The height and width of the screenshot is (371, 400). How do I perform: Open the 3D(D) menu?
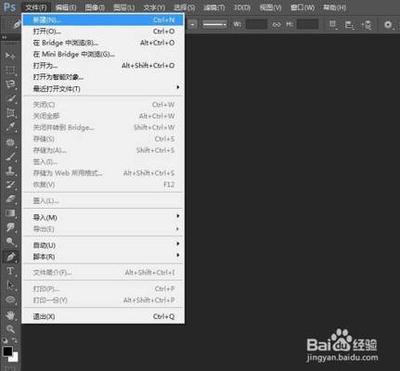click(x=242, y=7)
